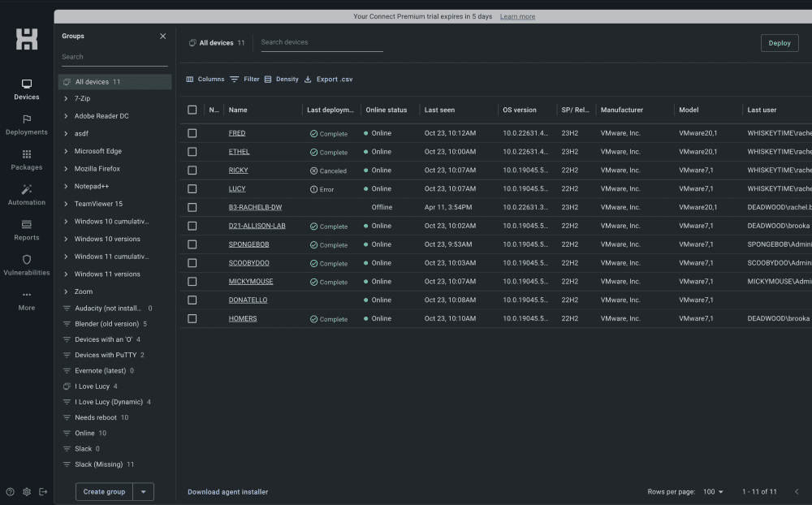This screenshot has width=812, height=505.
Task: Click Download agent installer link
Action: point(228,492)
